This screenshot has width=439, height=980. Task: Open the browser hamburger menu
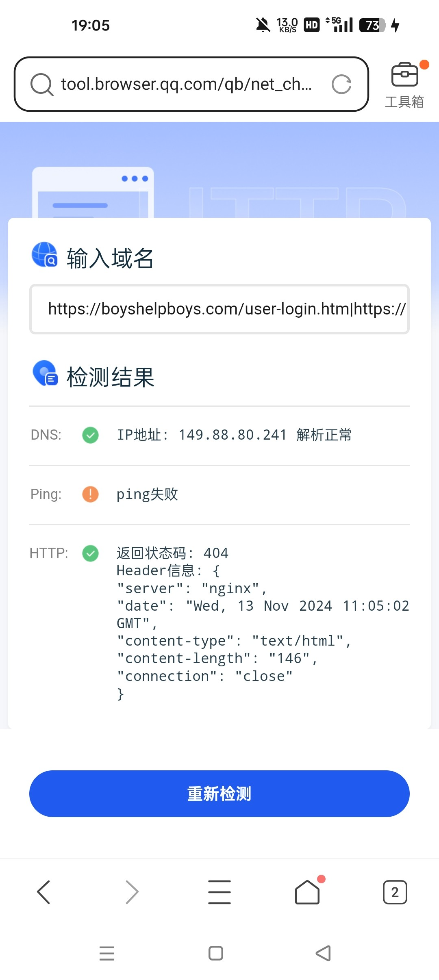click(219, 892)
